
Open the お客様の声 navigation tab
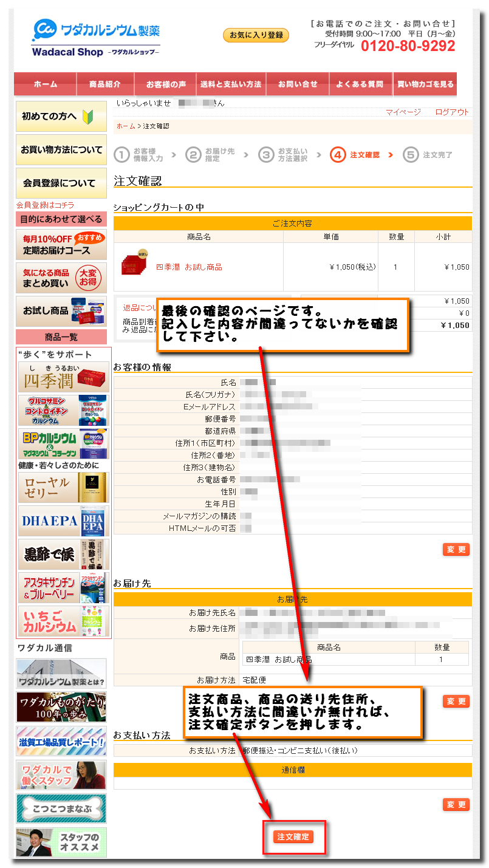(x=166, y=84)
